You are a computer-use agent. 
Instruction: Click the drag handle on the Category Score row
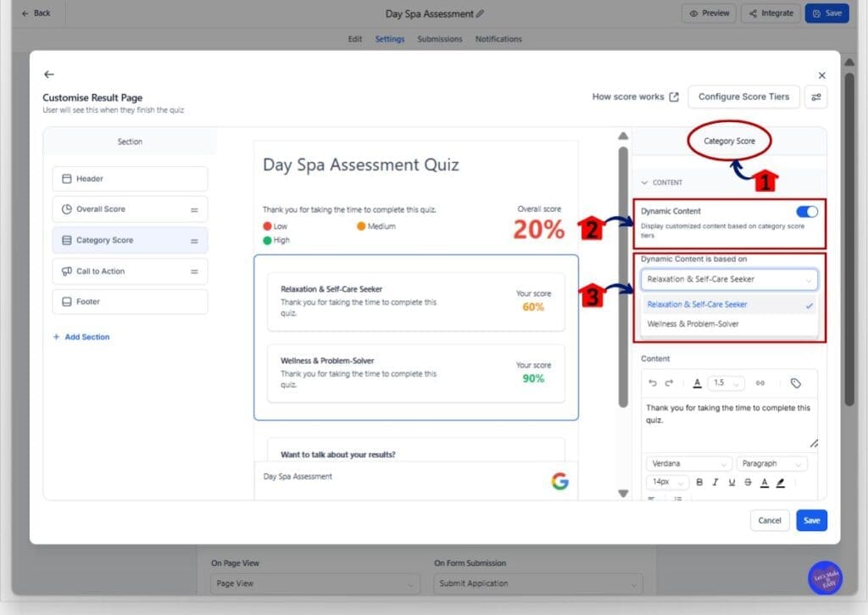tap(194, 240)
